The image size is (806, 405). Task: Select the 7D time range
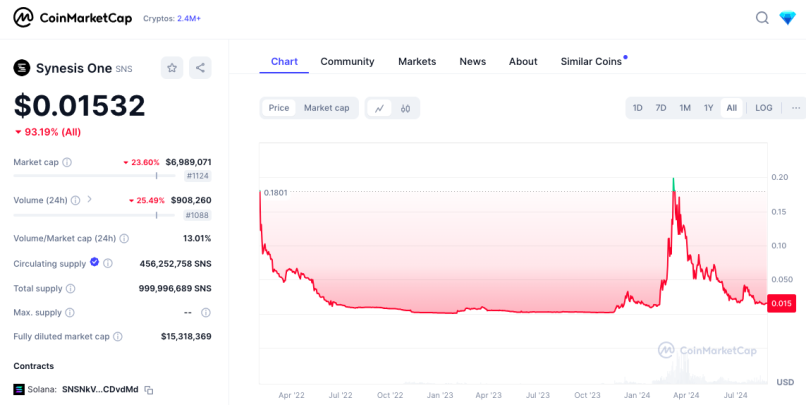tap(661, 108)
